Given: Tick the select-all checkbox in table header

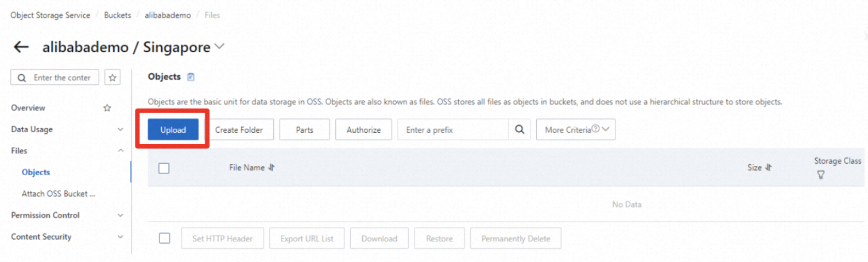Looking at the screenshot, I should tap(164, 168).
